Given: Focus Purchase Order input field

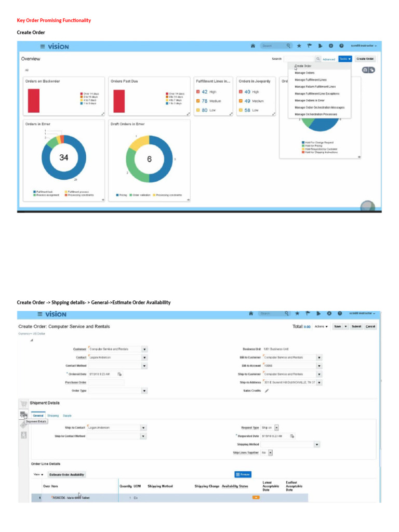Looking at the screenshot, I should (106, 382).
